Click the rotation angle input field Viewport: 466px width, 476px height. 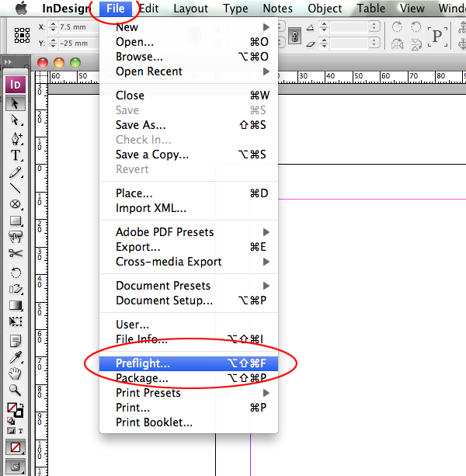[349, 26]
